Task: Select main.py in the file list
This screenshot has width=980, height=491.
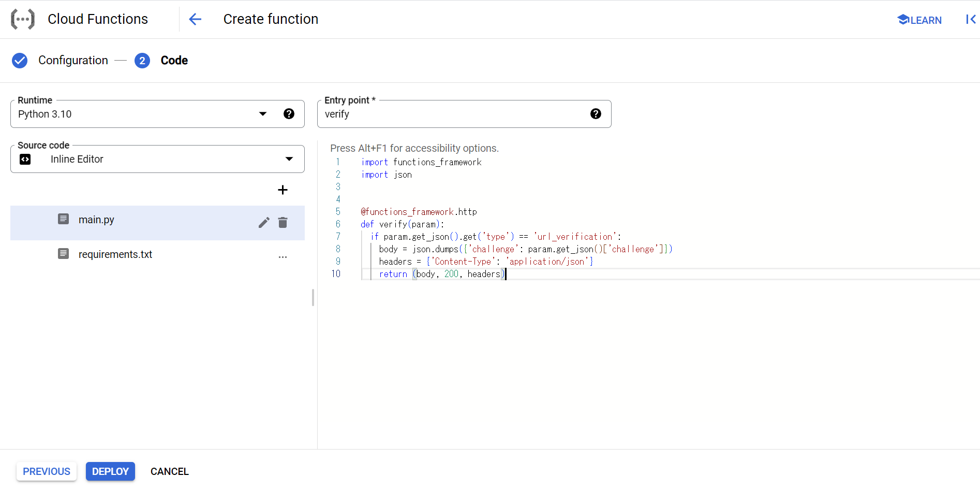Action: click(97, 220)
